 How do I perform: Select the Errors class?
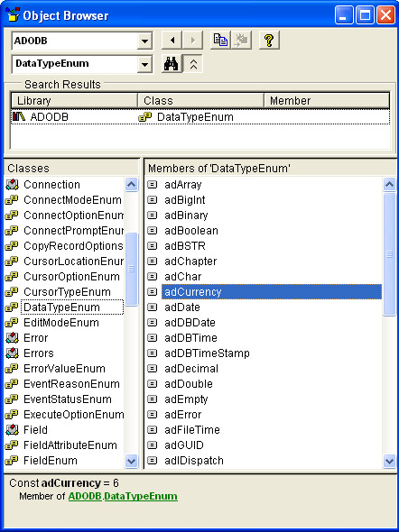[x=39, y=353]
